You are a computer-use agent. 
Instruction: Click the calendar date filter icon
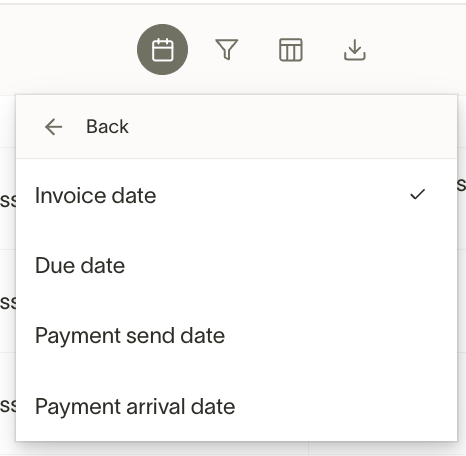[x=162, y=50]
